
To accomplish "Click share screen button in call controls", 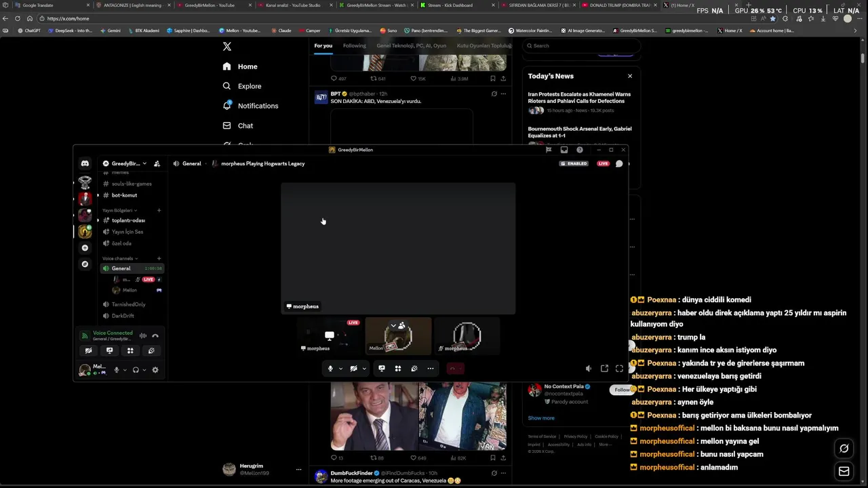I will (x=382, y=369).
